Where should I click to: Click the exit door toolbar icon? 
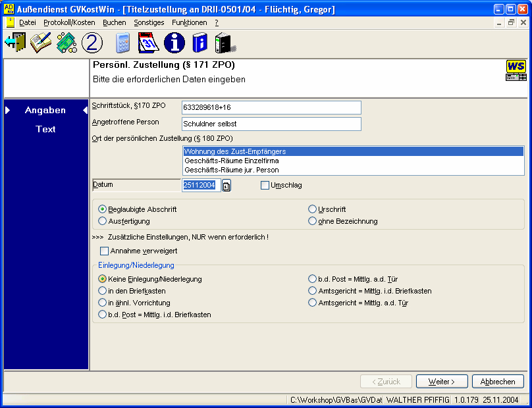point(14,43)
